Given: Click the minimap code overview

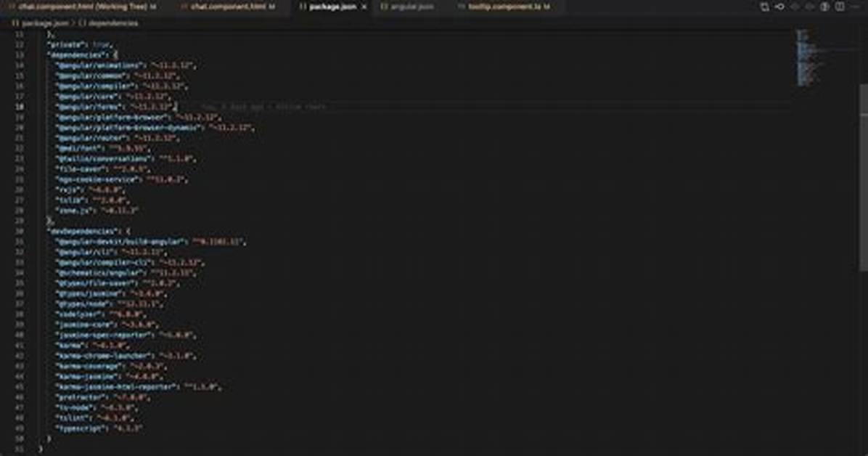Looking at the screenshot, I should [x=811, y=58].
